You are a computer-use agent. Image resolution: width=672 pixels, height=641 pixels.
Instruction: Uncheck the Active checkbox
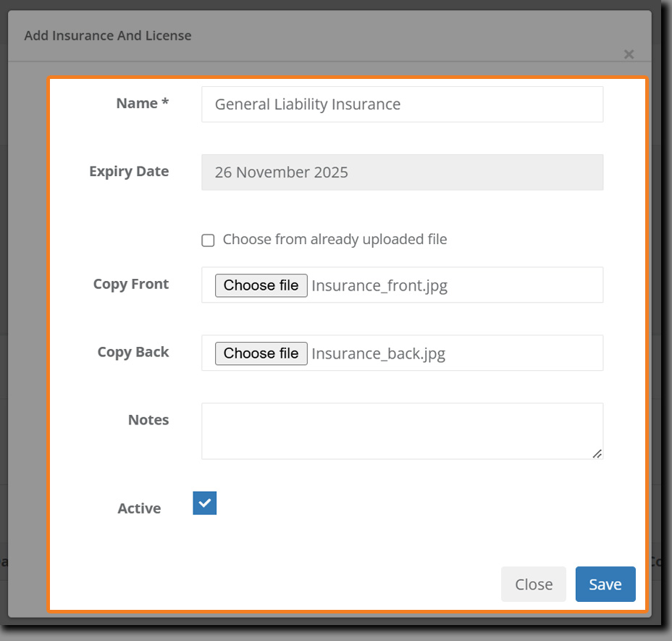click(205, 503)
